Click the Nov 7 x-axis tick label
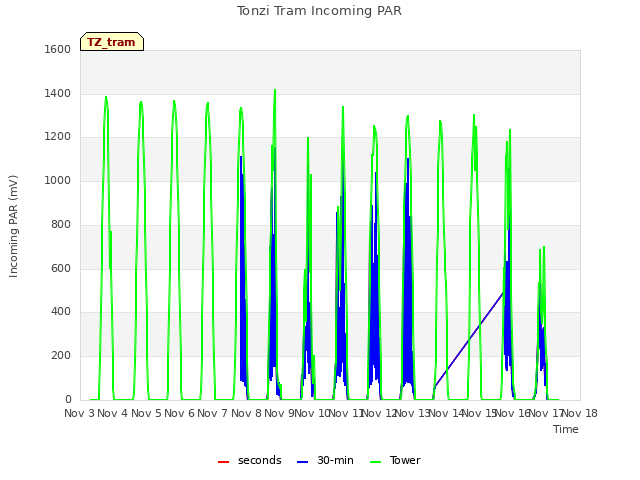Screen dimensions: 640x480 coord(212,413)
